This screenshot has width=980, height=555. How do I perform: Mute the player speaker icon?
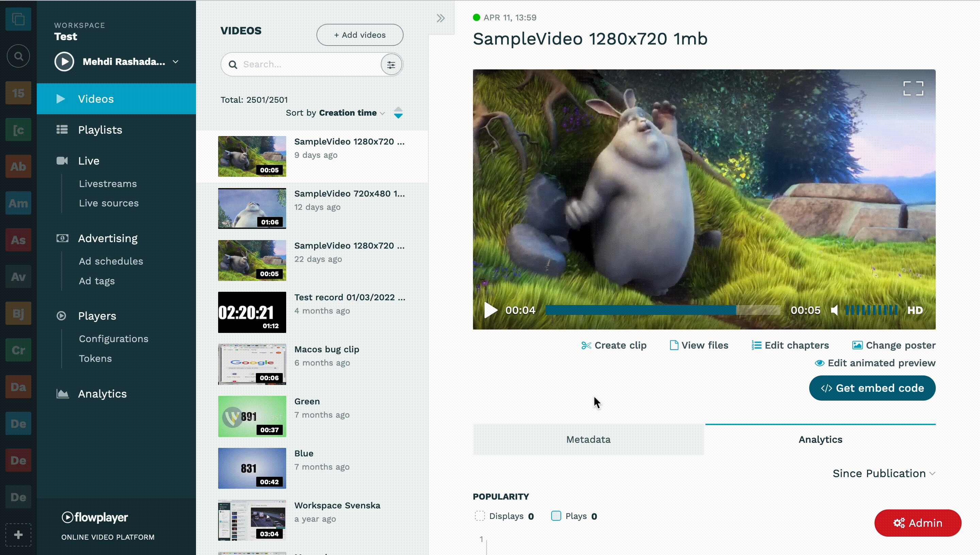pos(834,310)
